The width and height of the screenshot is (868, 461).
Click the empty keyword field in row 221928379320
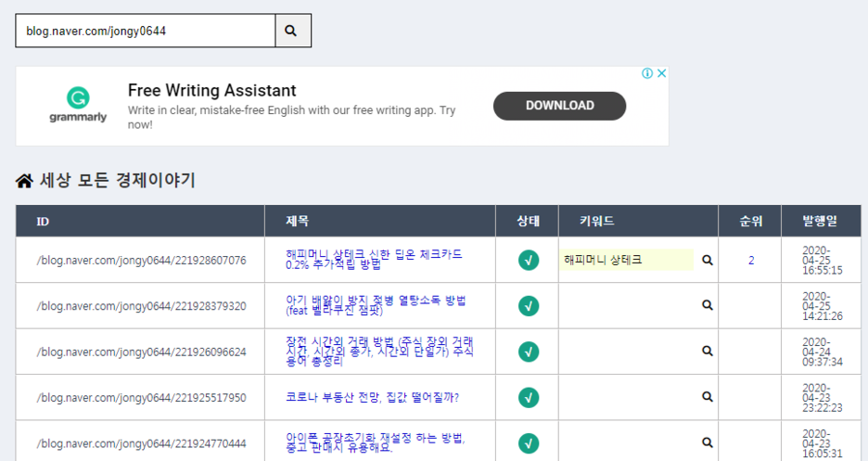626,305
